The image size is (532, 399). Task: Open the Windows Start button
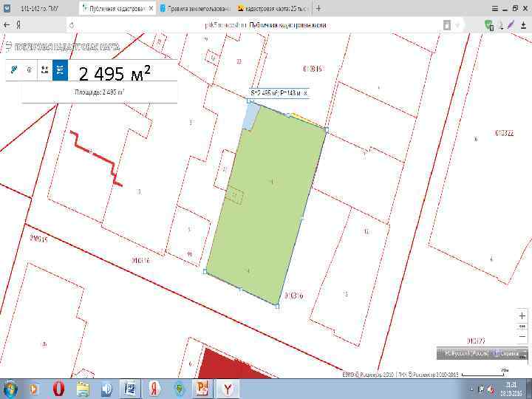(x=10, y=389)
